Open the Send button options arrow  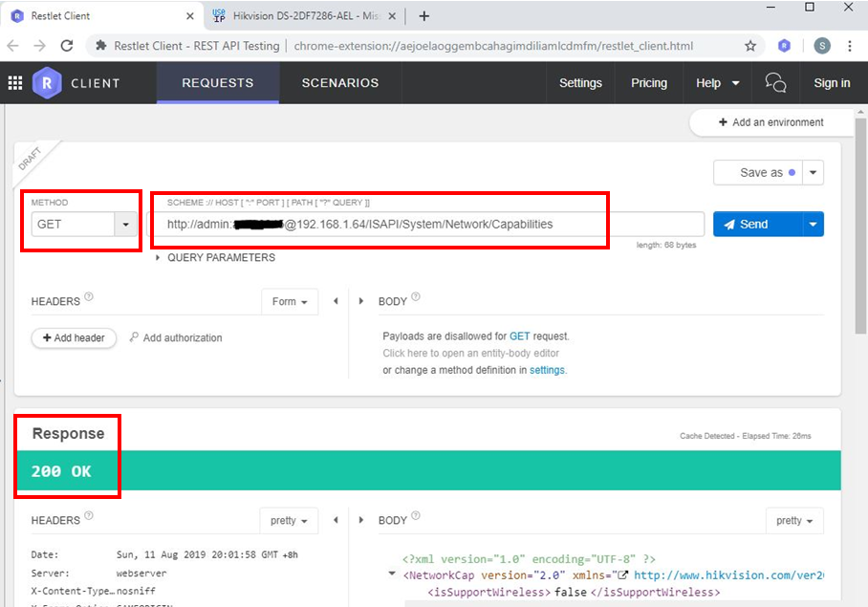click(813, 225)
